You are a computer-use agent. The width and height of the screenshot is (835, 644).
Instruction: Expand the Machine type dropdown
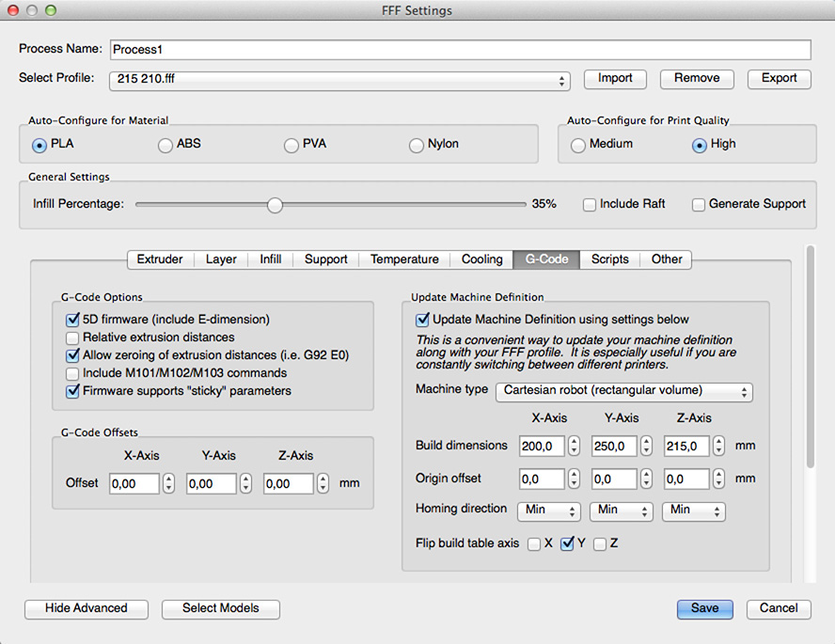(x=623, y=391)
